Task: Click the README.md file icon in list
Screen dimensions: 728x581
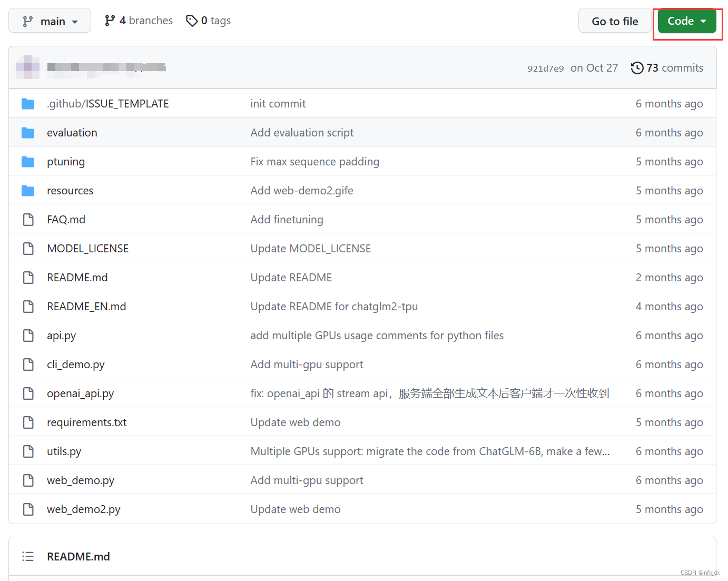Action: click(28, 278)
